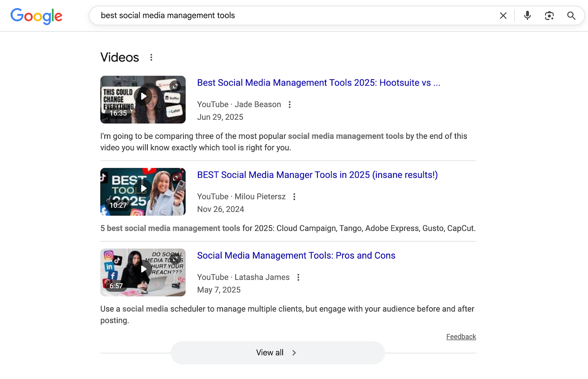
Task: Click 'YouTube · Milou Pietersz' source text
Action: coord(241,197)
